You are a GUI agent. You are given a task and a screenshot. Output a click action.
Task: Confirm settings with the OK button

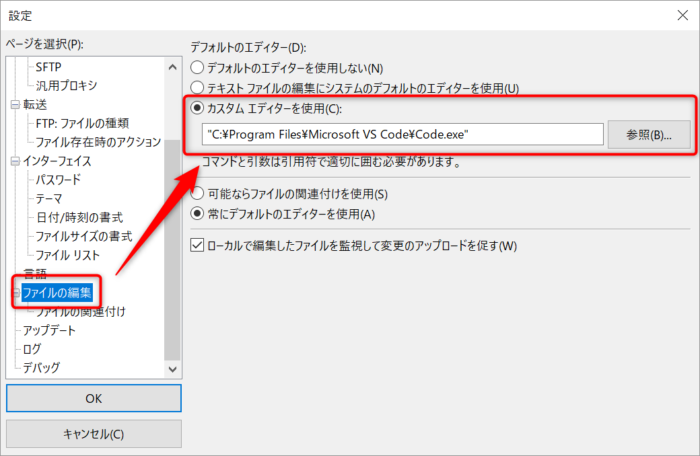click(x=93, y=397)
